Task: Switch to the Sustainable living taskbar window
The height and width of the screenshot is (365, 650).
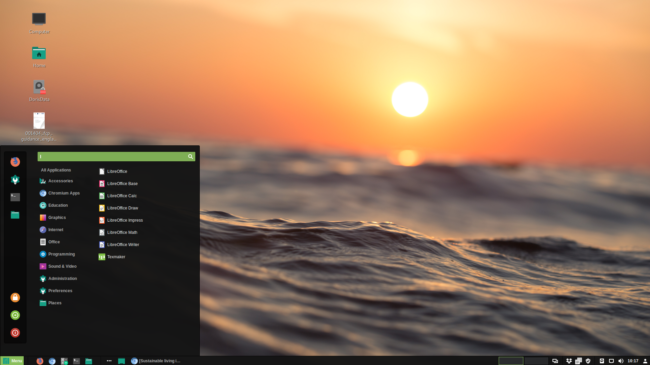Action: coord(155,361)
